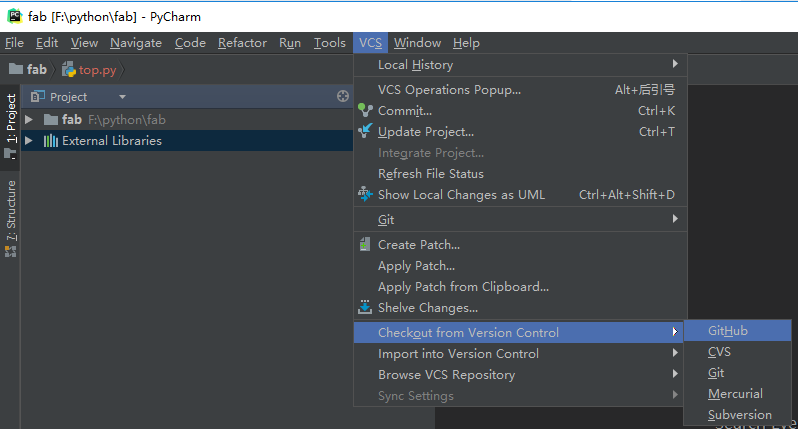
Task: Select the External Libraries row
Action: coord(187,140)
